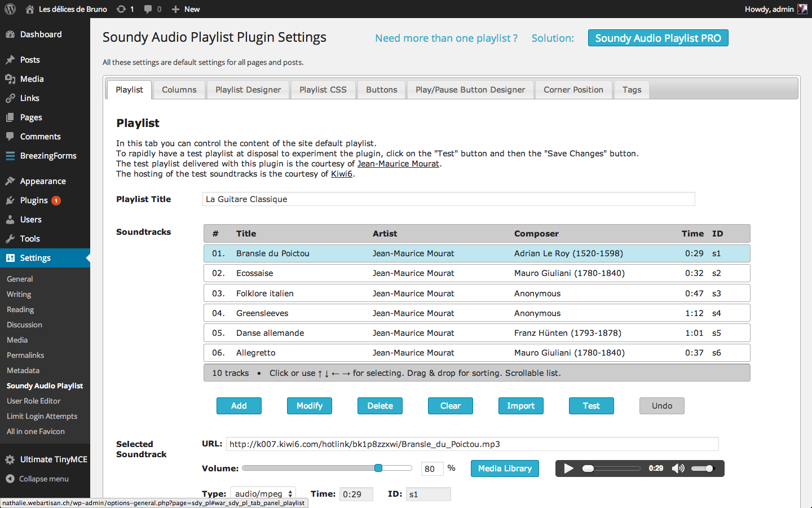Image resolution: width=812 pixels, height=508 pixels.
Task: Follow the Jean-Maurice Mourat link
Action: (398, 164)
